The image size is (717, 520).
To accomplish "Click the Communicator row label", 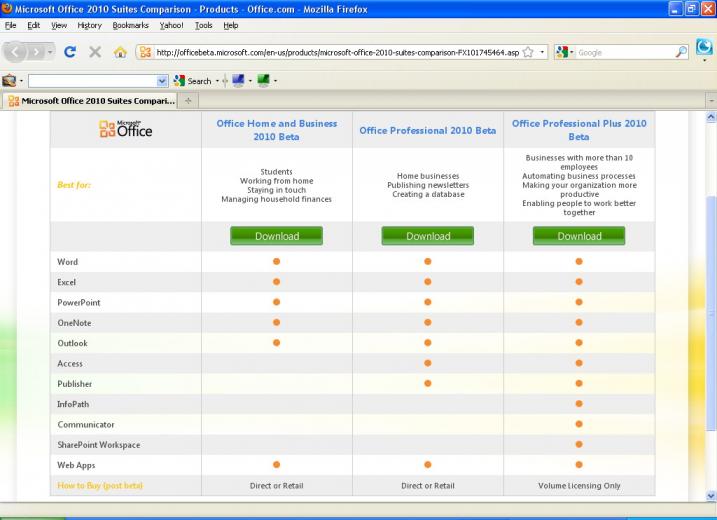I will 86,424.
